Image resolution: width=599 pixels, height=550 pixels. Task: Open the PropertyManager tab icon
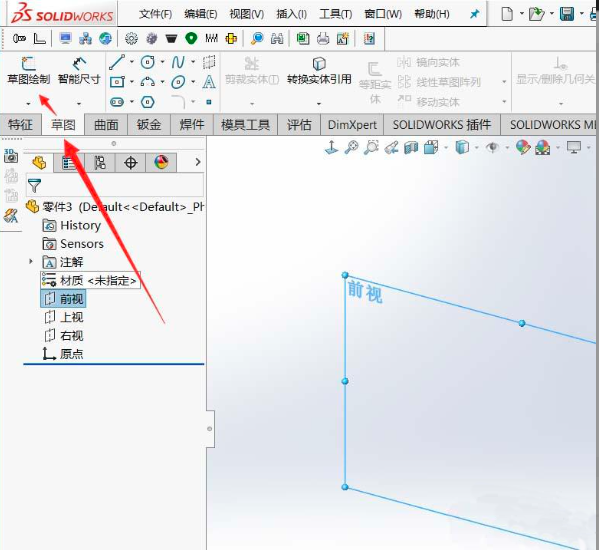point(69,163)
